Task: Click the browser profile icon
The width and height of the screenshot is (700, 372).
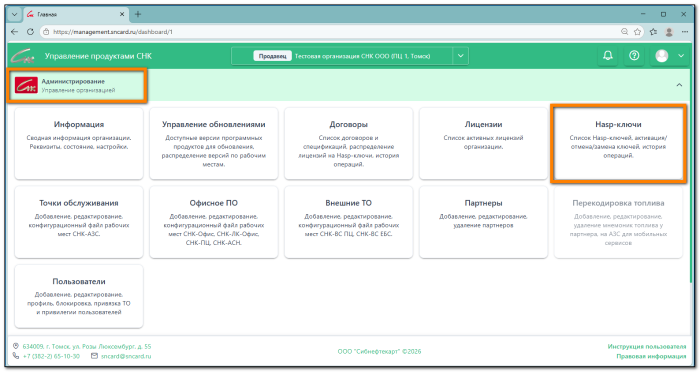Action: 669,32
